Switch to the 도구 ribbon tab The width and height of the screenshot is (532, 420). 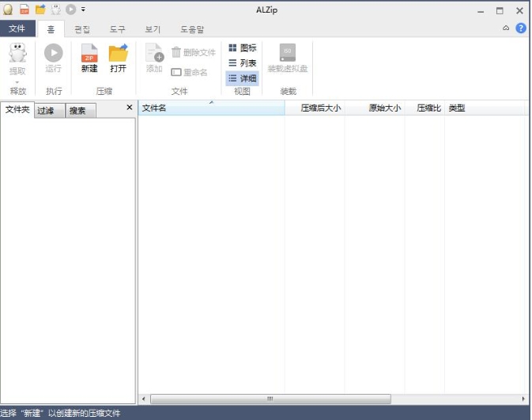tap(118, 29)
